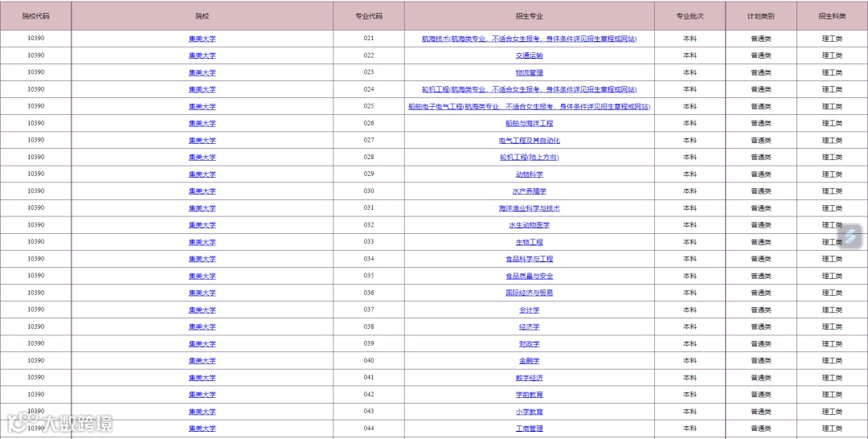Select major code 034 cell
Viewport: 868px width, 439px height.
pos(369,259)
